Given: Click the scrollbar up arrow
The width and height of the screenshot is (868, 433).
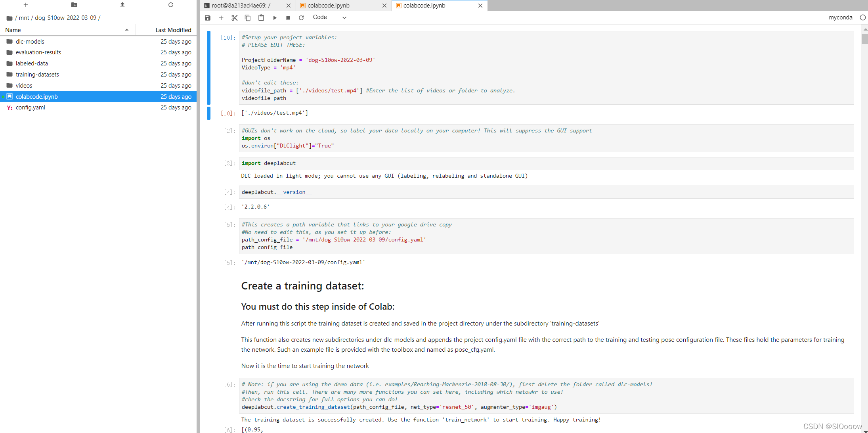Looking at the screenshot, I should pyautogui.click(x=864, y=29).
